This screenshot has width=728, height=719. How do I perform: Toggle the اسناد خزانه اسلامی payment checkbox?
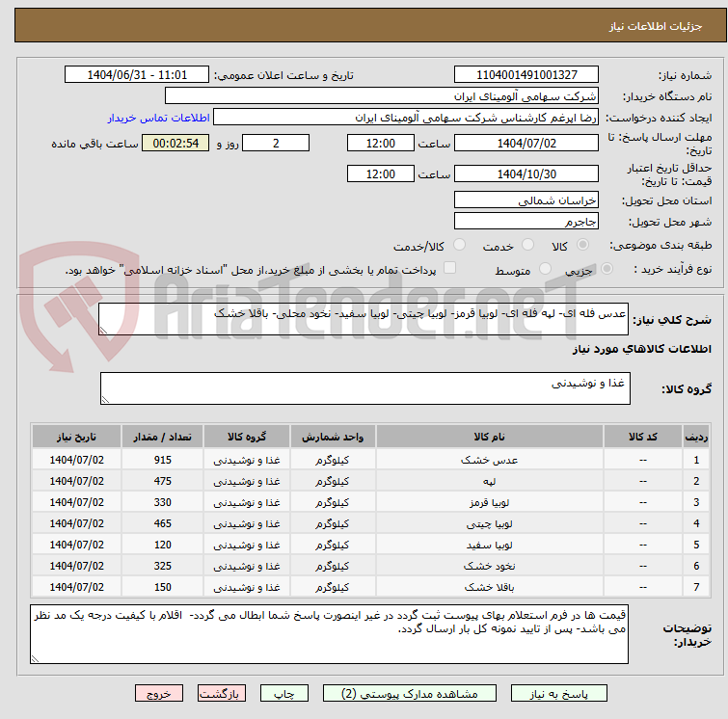click(449, 268)
